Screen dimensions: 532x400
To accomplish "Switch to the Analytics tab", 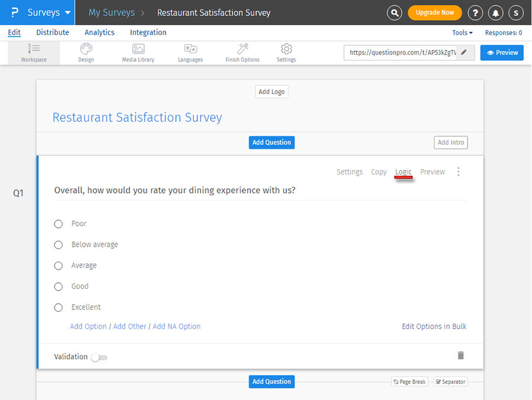I will coord(99,33).
